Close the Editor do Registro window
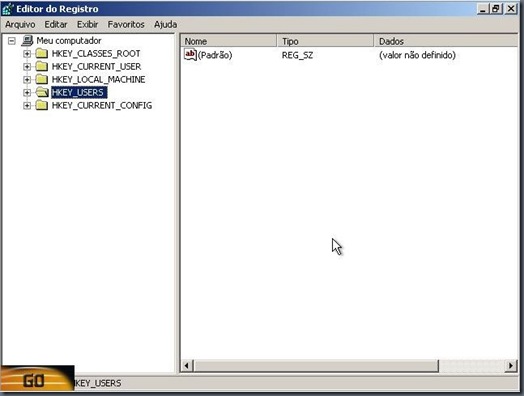The height and width of the screenshot is (396, 524). click(511, 9)
